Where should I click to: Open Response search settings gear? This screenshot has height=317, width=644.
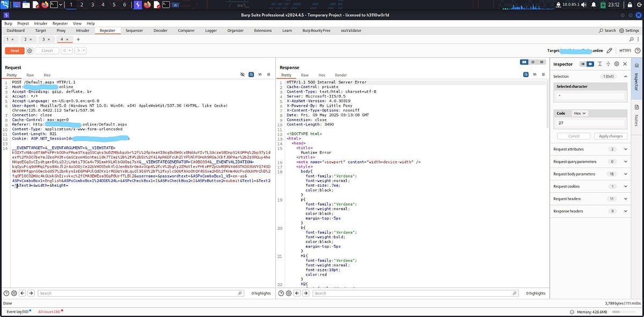[289, 293]
